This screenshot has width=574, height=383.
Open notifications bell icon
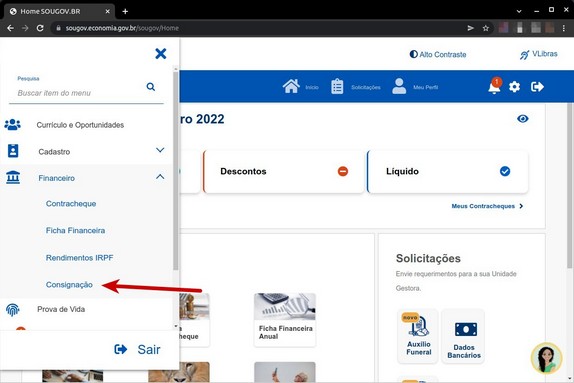tap(494, 87)
